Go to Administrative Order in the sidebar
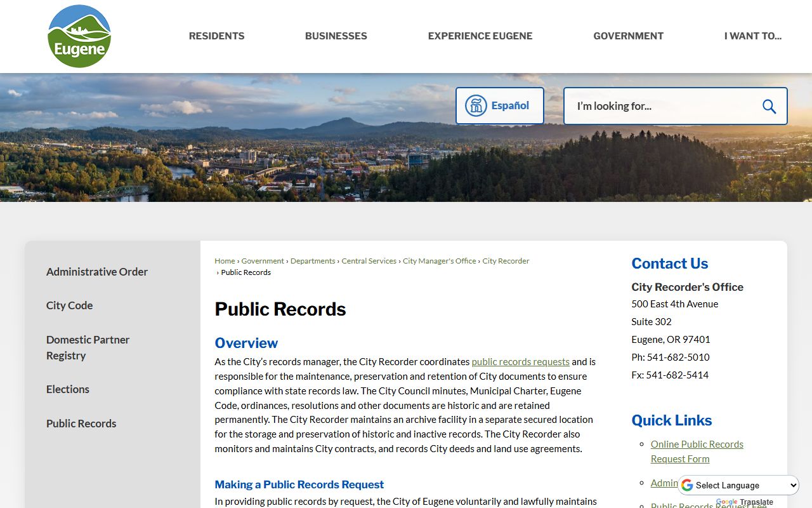Viewport: 812px width, 508px height. [x=97, y=272]
